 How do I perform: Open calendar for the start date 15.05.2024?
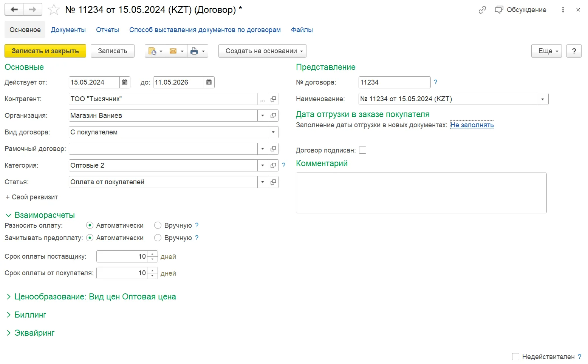tap(125, 82)
